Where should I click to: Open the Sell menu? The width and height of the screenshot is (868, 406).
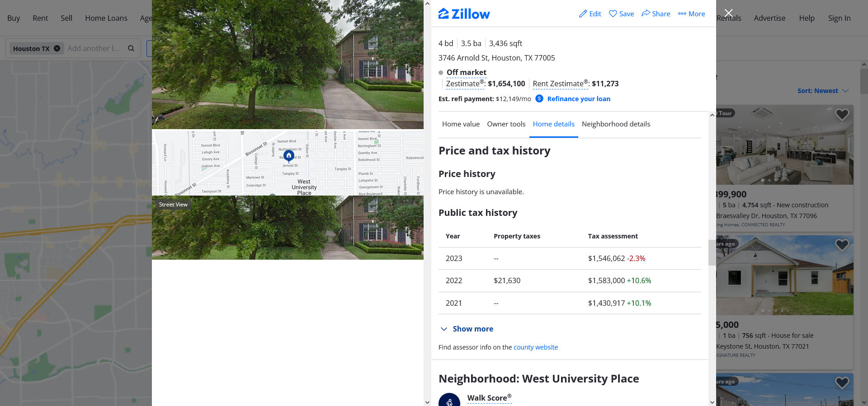pos(66,18)
